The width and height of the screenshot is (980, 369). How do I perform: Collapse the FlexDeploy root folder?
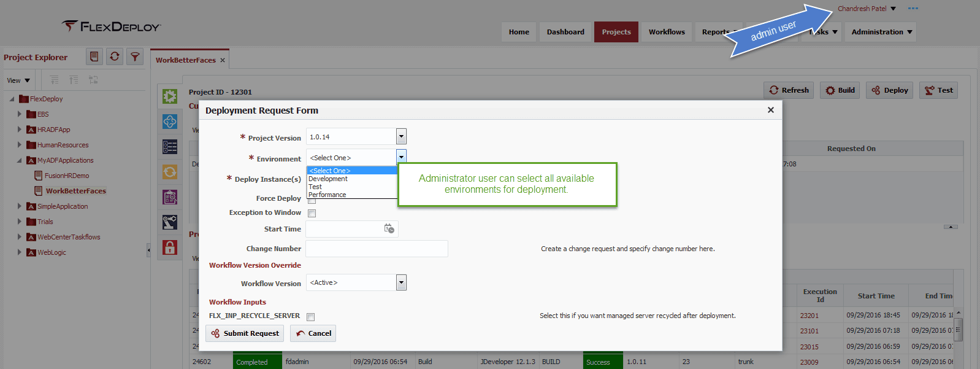point(12,99)
